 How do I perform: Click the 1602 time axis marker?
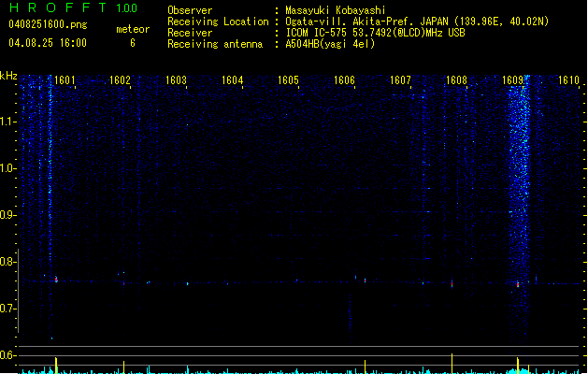120,80
